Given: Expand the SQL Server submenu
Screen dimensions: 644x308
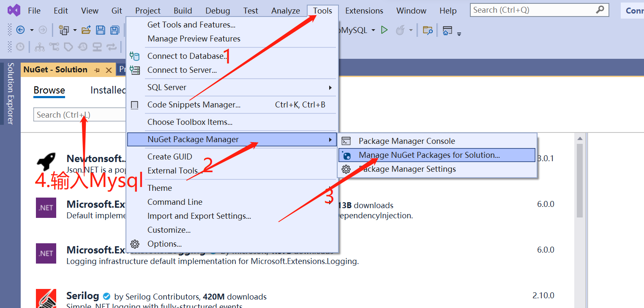Looking at the screenshot, I should 232,87.
